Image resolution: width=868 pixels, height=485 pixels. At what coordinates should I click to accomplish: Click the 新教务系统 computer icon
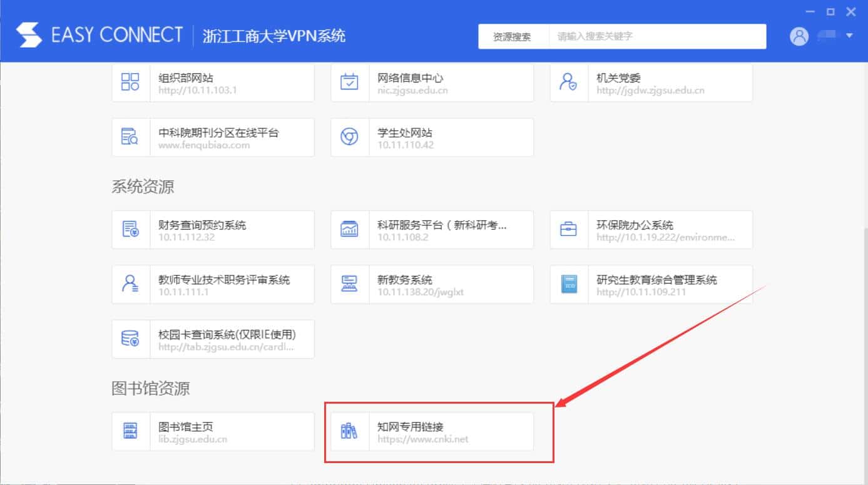pos(349,284)
